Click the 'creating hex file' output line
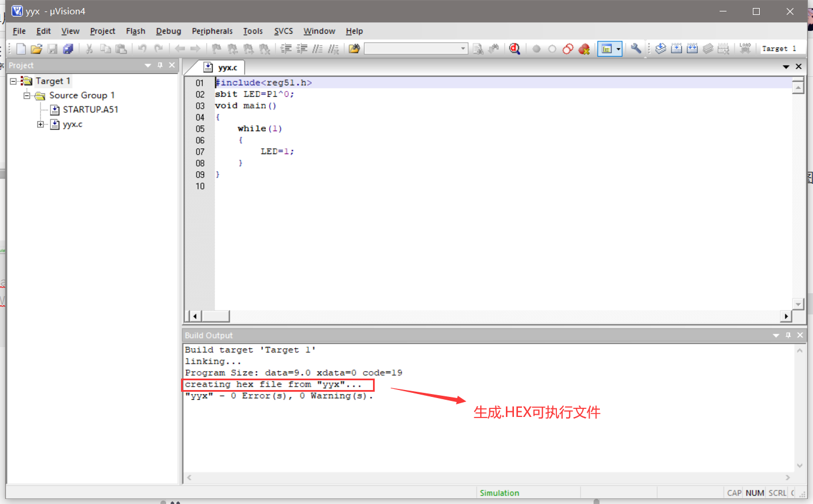This screenshot has width=813, height=504. coord(273,385)
